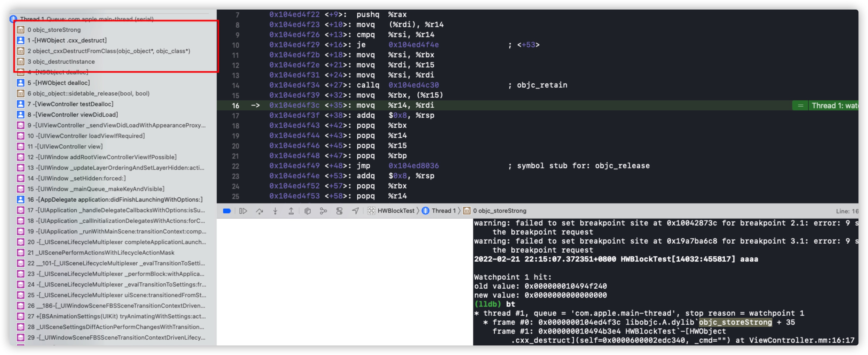Open Thread 1 jump bar menu
868x355 pixels.
tap(439, 211)
